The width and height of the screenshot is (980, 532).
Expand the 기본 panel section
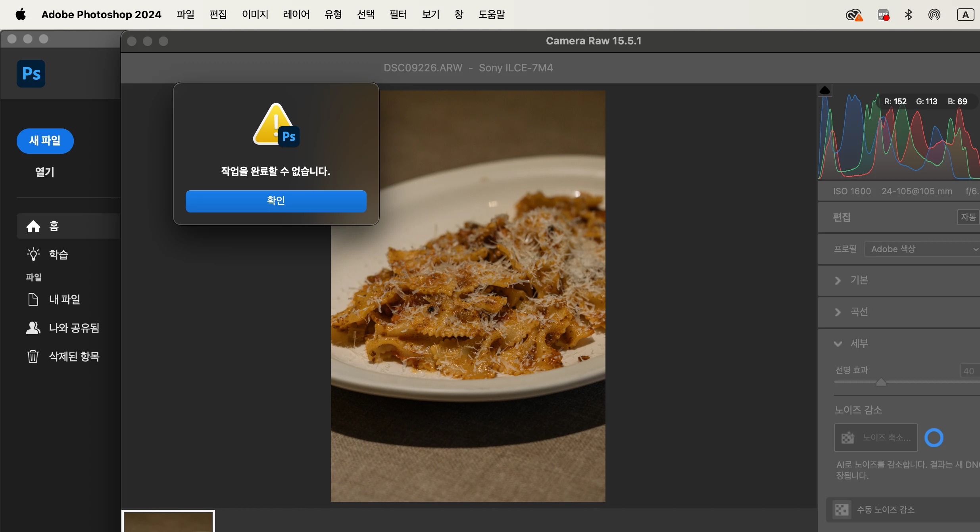coord(838,280)
